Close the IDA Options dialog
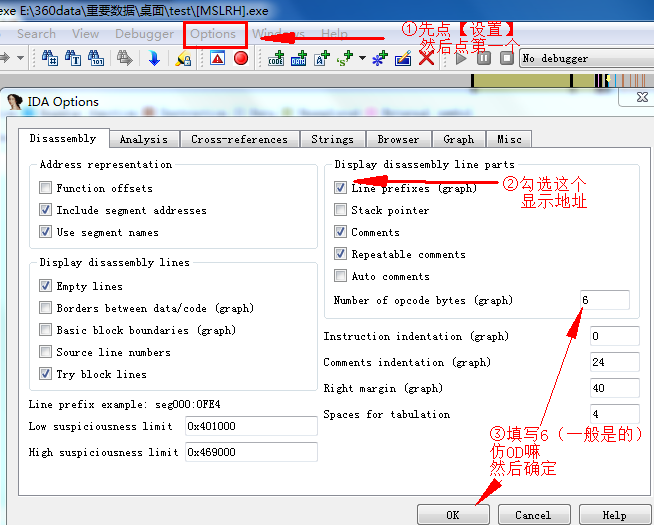Image resolution: width=654 pixels, height=525 pixels. 642,97
